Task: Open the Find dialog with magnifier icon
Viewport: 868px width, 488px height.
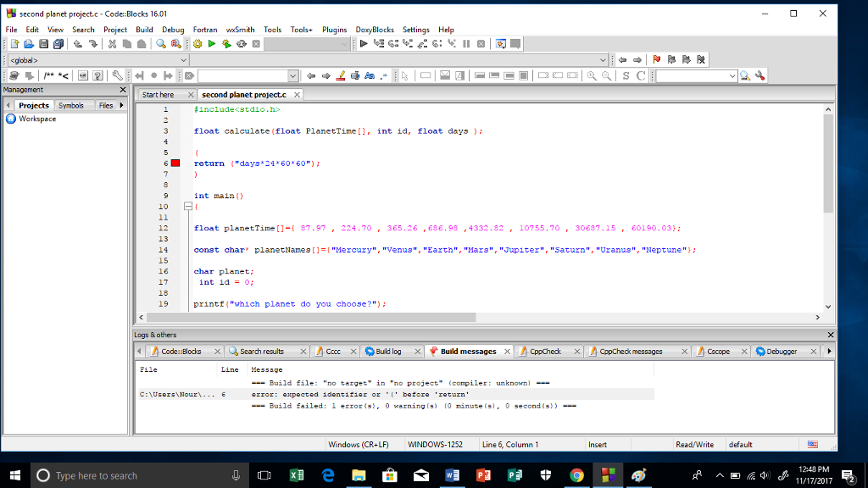Action: [160, 43]
